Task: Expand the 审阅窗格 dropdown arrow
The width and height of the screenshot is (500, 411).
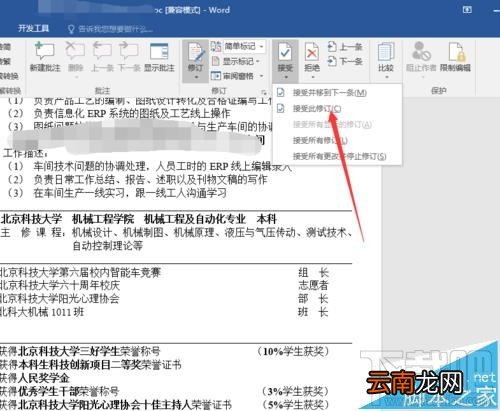Action: 261,76
